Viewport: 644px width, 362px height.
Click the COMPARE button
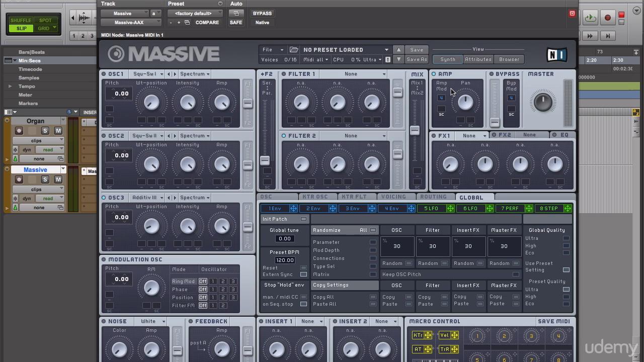[207, 22]
